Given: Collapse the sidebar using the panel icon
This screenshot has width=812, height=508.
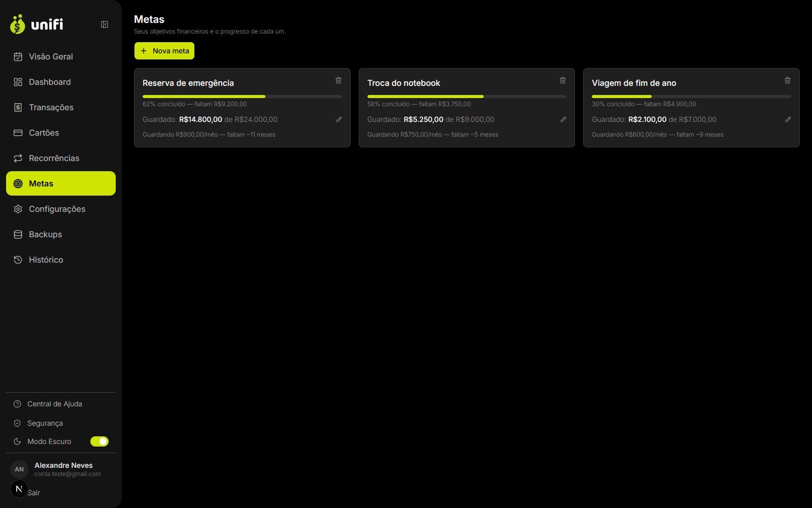Looking at the screenshot, I should (x=105, y=24).
